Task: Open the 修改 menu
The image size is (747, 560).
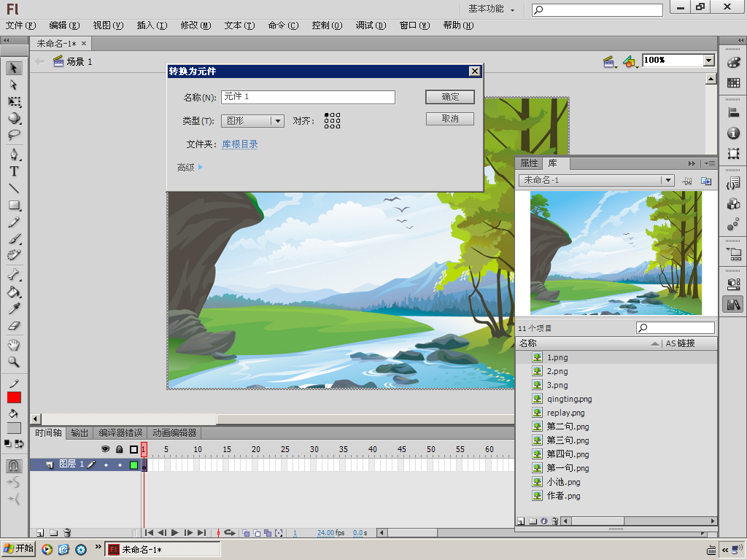Action: 195,26
